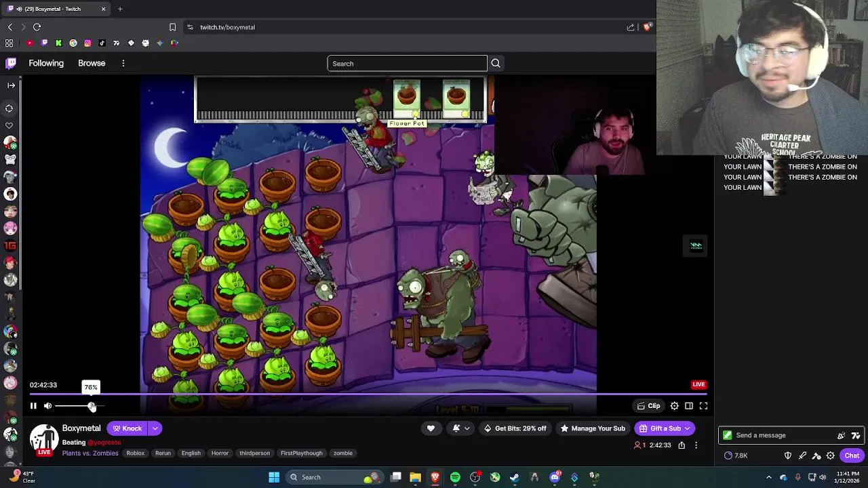Open notification bell dropdown

460,428
